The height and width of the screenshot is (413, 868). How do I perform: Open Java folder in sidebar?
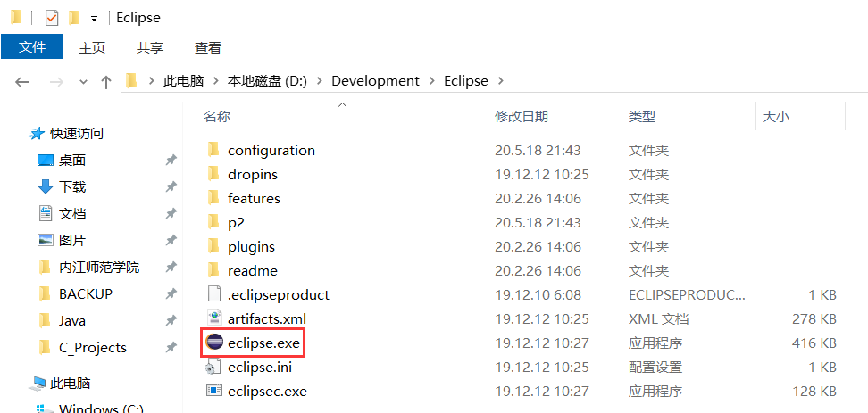(x=72, y=320)
